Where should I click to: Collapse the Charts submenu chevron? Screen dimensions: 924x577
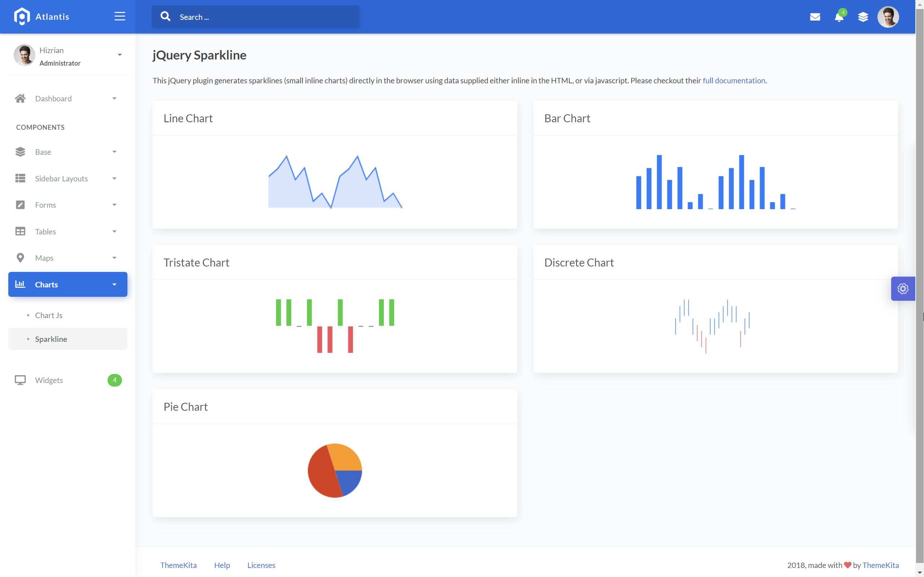click(x=114, y=284)
